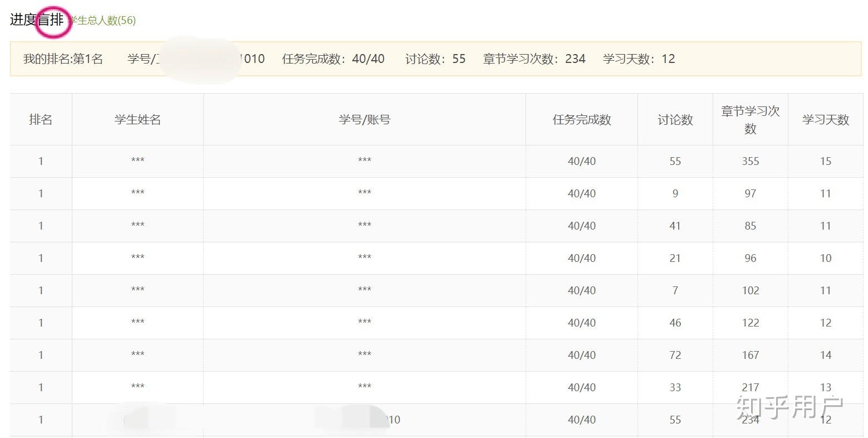The image size is (868, 438).
Task: Select the chapter count cell 355
Action: (750, 161)
